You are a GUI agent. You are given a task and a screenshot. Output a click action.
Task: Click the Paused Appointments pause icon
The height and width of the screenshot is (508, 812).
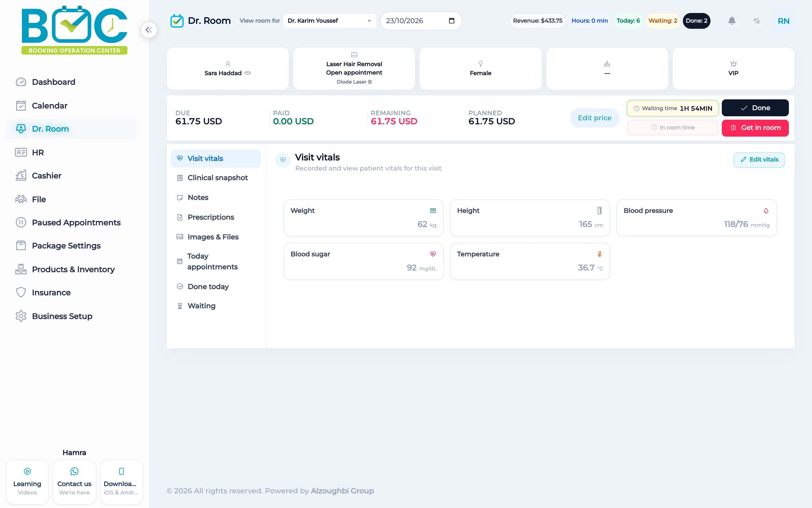click(21, 222)
